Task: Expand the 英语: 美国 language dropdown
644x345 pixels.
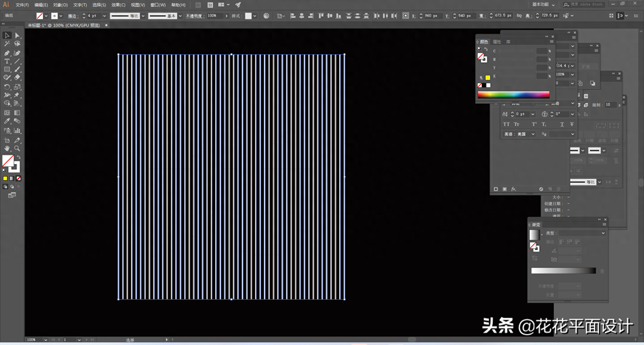Action: pyautogui.click(x=533, y=134)
